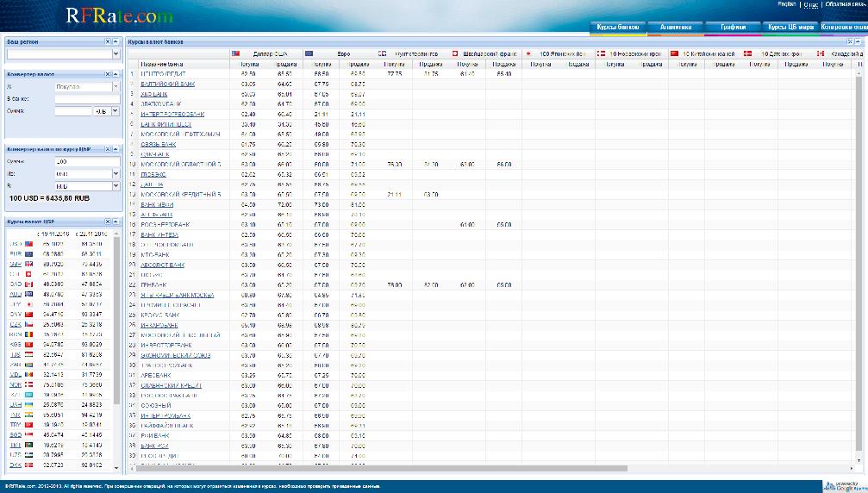
Task: Open the ЭКОНОМИЧЕСКИЙ СОЮЗ bank link
Action: (x=176, y=355)
